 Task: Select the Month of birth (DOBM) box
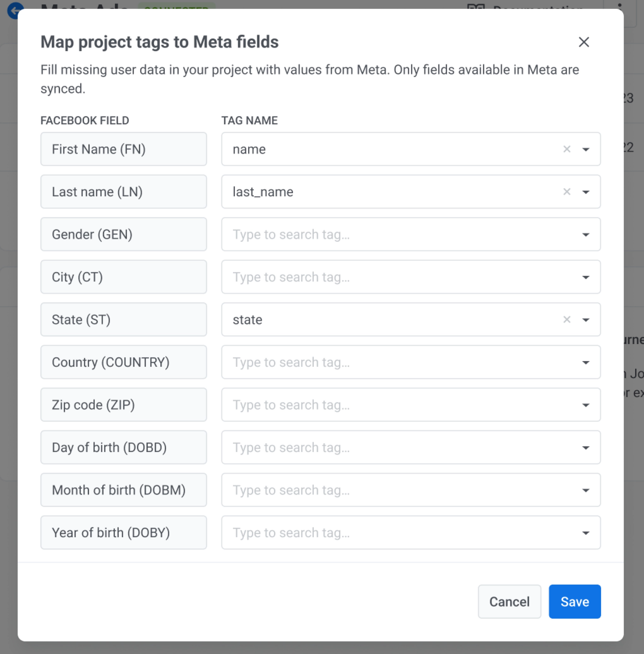click(x=123, y=490)
